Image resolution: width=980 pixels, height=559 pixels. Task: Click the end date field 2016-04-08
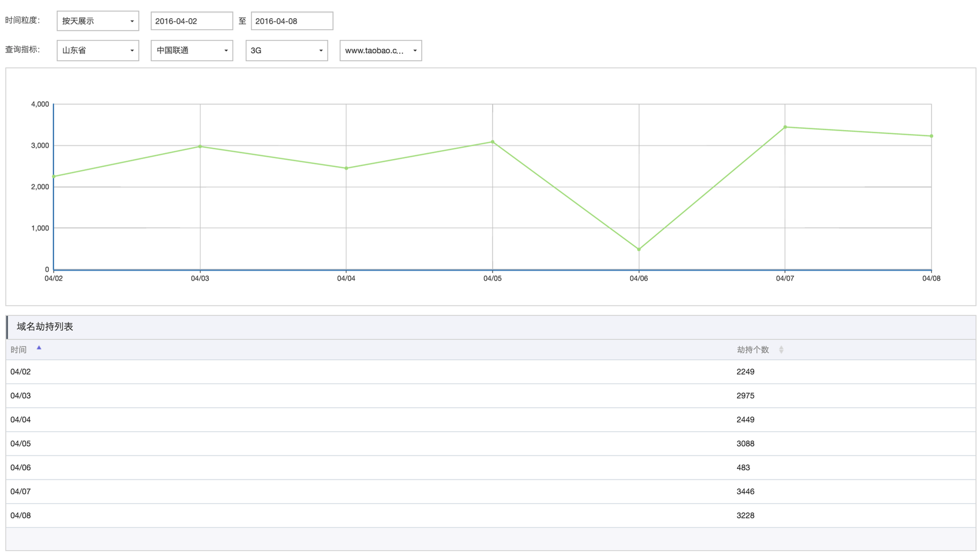pyautogui.click(x=292, y=21)
